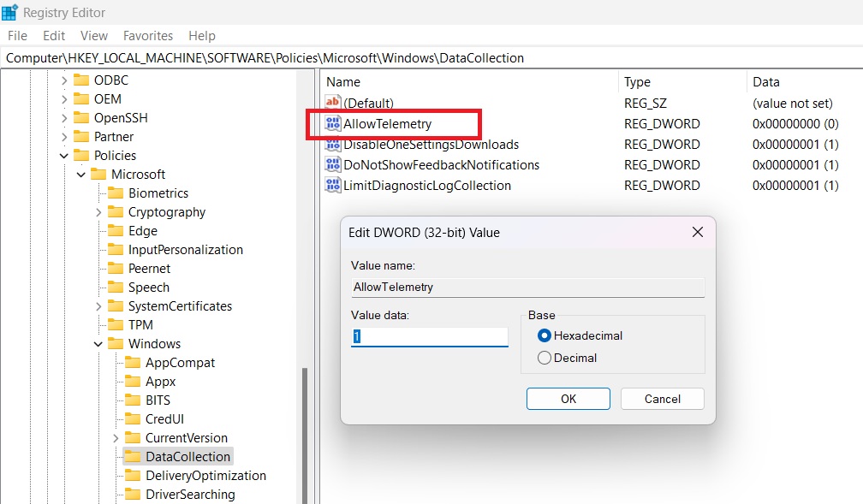
Task: Click OK to confirm the DWORD value
Action: [x=568, y=398]
